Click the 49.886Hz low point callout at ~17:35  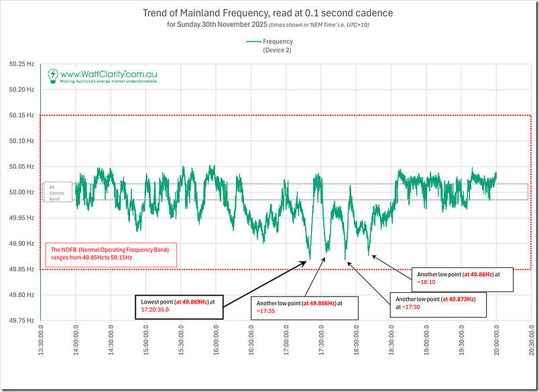point(305,308)
